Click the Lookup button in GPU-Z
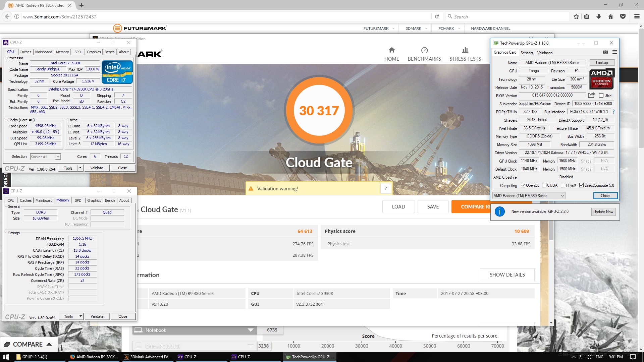 point(602,63)
